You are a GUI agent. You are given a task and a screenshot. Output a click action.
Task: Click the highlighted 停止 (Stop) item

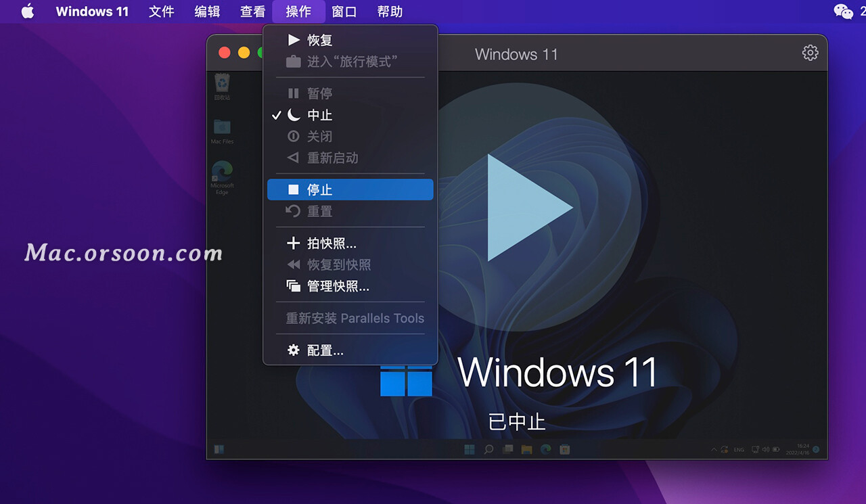(x=350, y=190)
